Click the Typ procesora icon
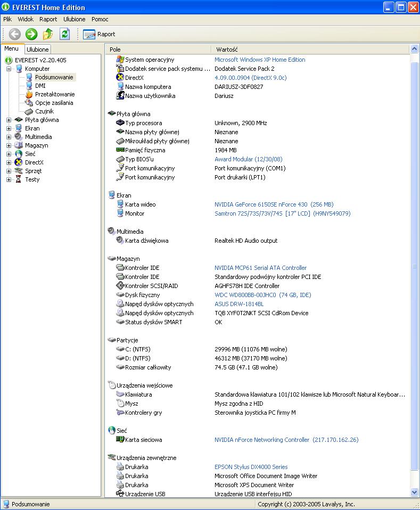The image size is (420, 510). click(x=120, y=122)
